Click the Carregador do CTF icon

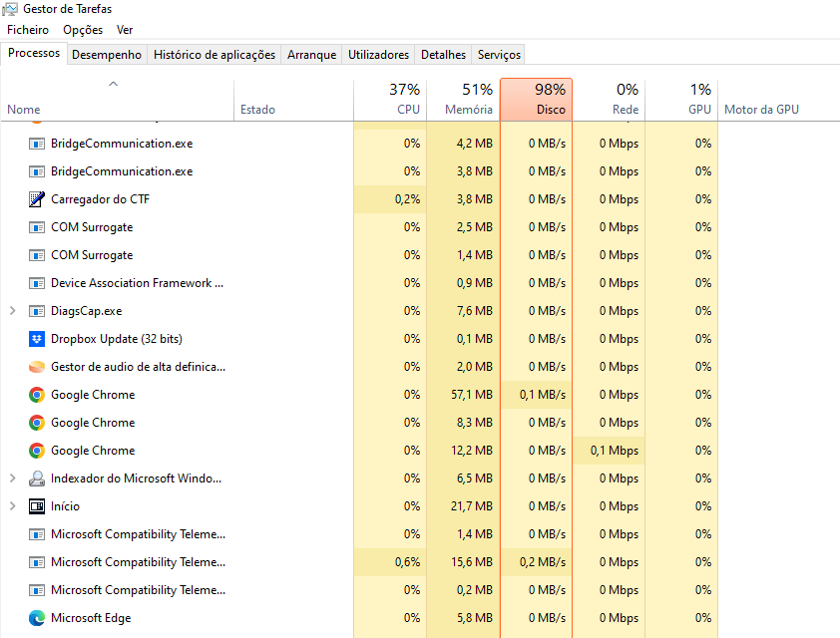37,199
